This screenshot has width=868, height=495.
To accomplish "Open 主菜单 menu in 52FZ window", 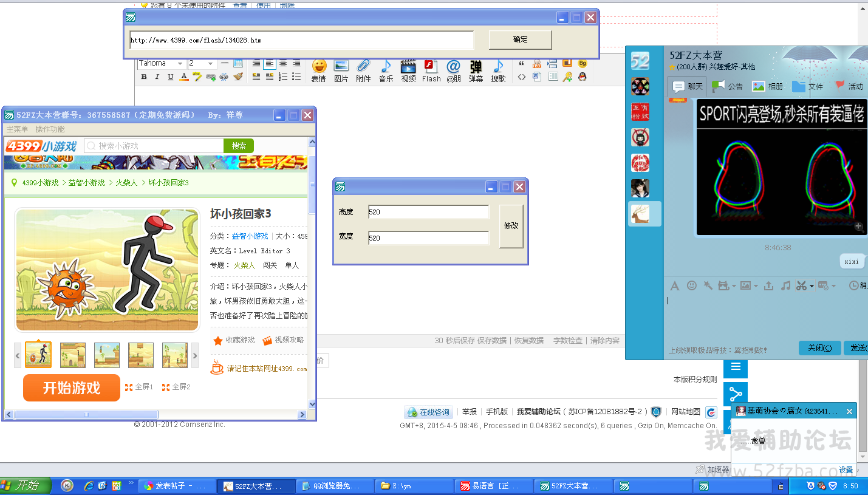I will [17, 129].
